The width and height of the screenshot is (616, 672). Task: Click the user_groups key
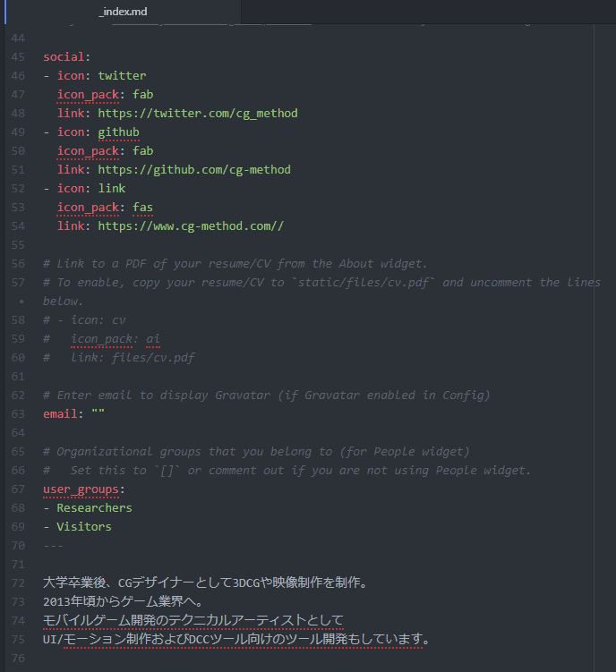coord(81,489)
